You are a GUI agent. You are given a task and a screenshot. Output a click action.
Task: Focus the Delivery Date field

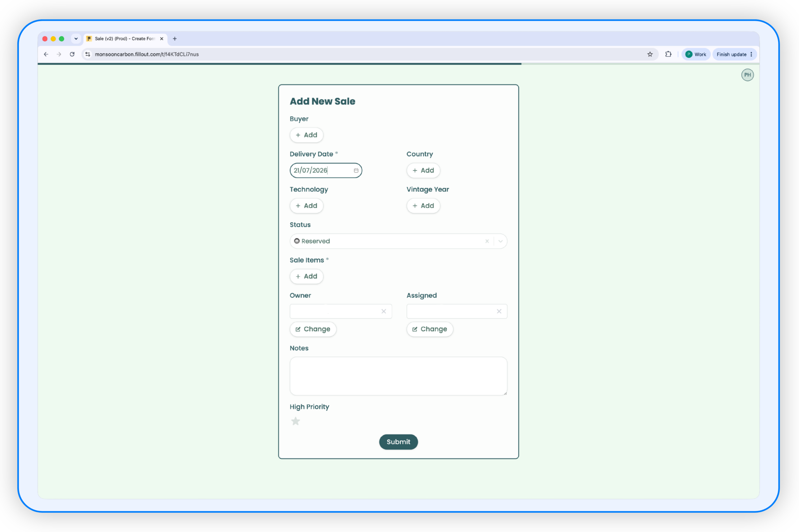point(326,170)
